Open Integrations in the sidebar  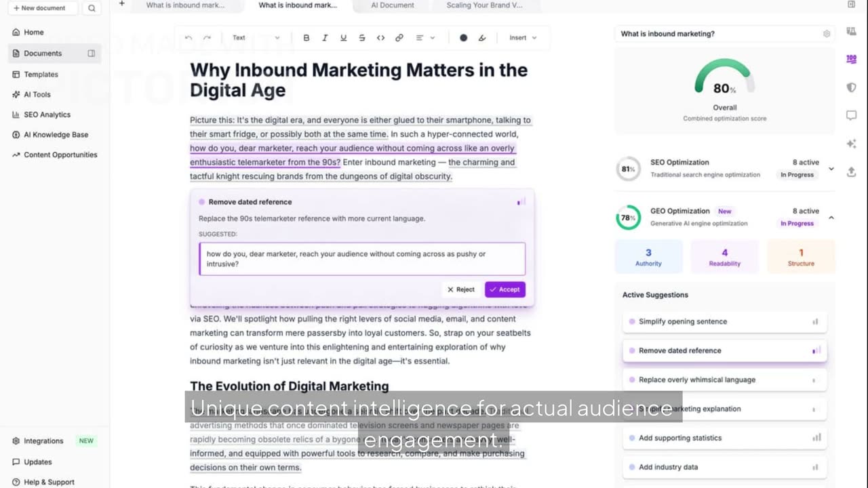click(43, 441)
